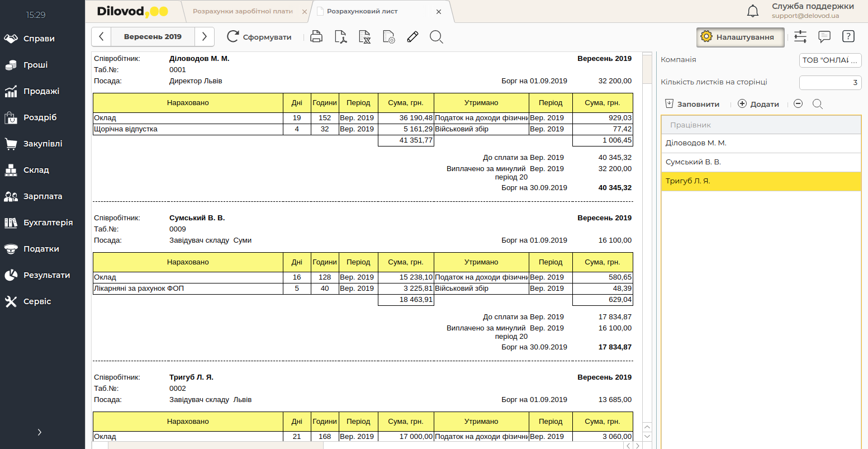The width and height of the screenshot is (868, 449).
Task: Export the report to PDF
Action: (340, 37)
